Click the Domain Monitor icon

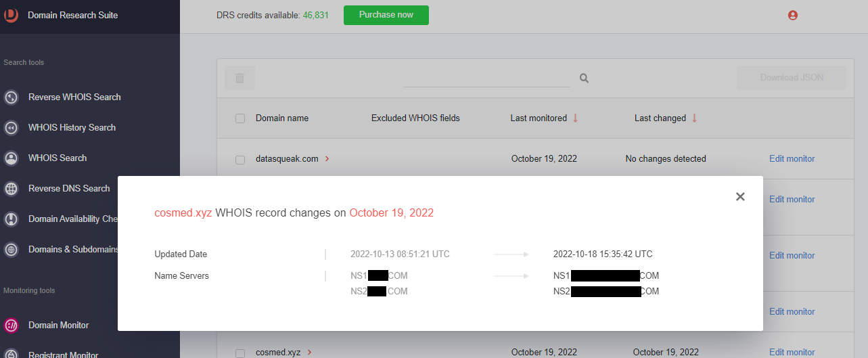pos(11,326)
